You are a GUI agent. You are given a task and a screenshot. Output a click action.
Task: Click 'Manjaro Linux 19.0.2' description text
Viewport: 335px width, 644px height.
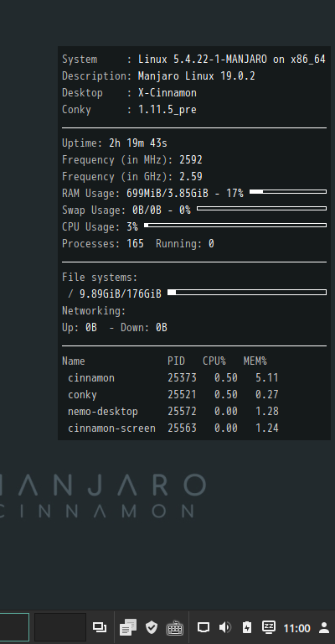197,76
